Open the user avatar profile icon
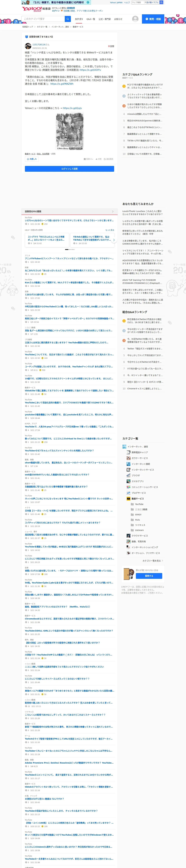 [x=135, y=19]
